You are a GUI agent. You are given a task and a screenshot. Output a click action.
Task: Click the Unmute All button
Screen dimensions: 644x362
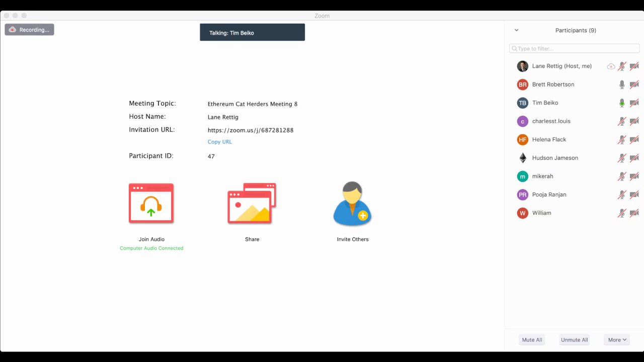click(x=574, y=340)
